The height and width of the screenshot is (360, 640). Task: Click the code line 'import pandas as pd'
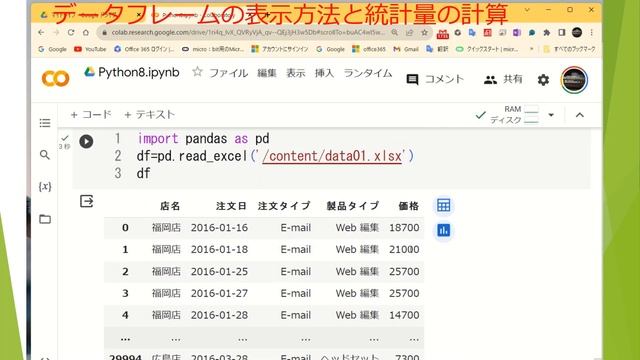pos(203,139)
